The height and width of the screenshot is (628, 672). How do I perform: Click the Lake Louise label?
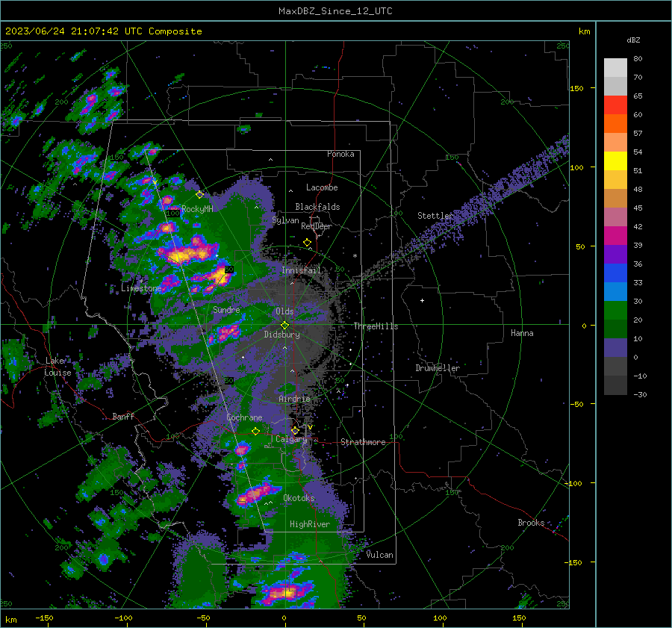point(57,367)
